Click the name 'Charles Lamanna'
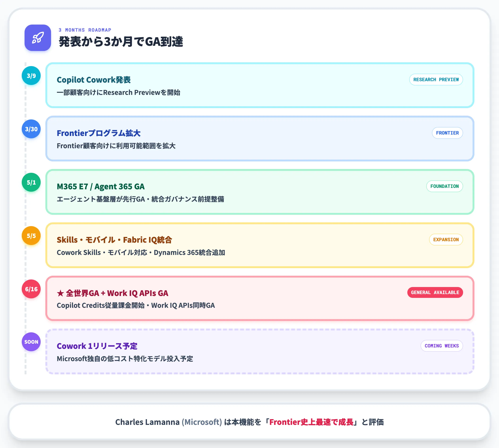The image size is (499, 448). click(x=147, y=422)
